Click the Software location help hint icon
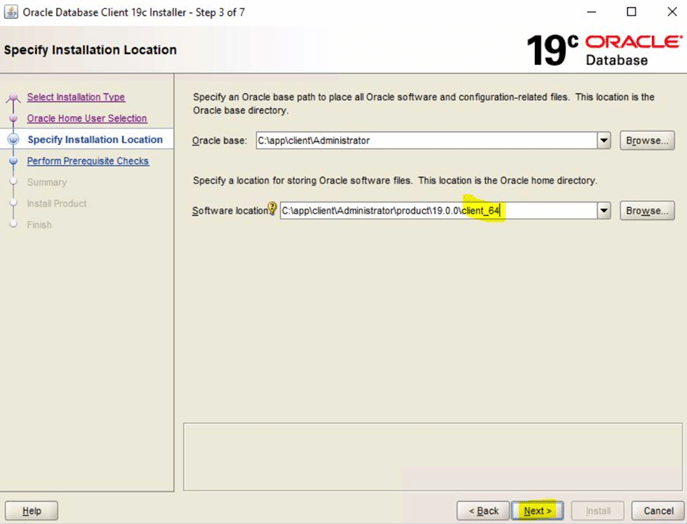This screenshot has width=687, height=524. [272, 207]
